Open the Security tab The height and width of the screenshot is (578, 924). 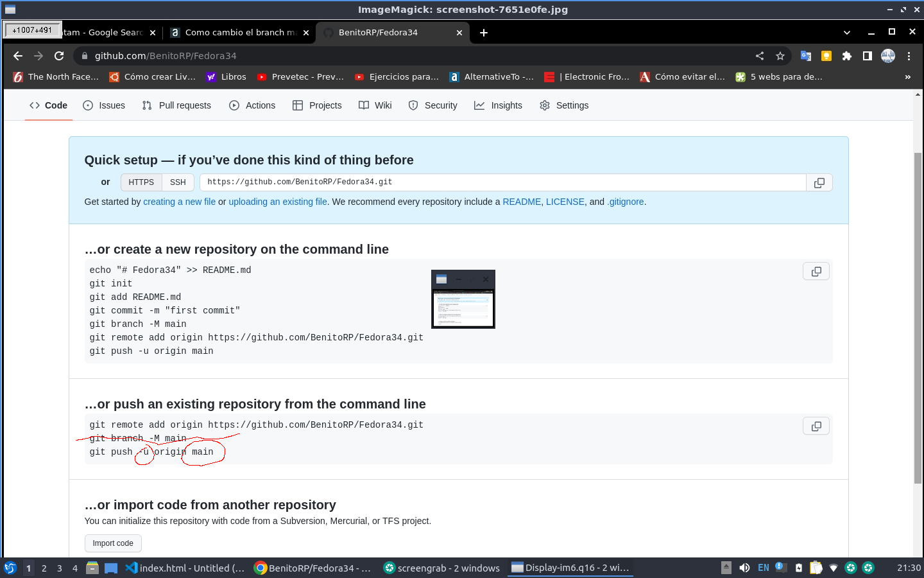coord(433,105)
